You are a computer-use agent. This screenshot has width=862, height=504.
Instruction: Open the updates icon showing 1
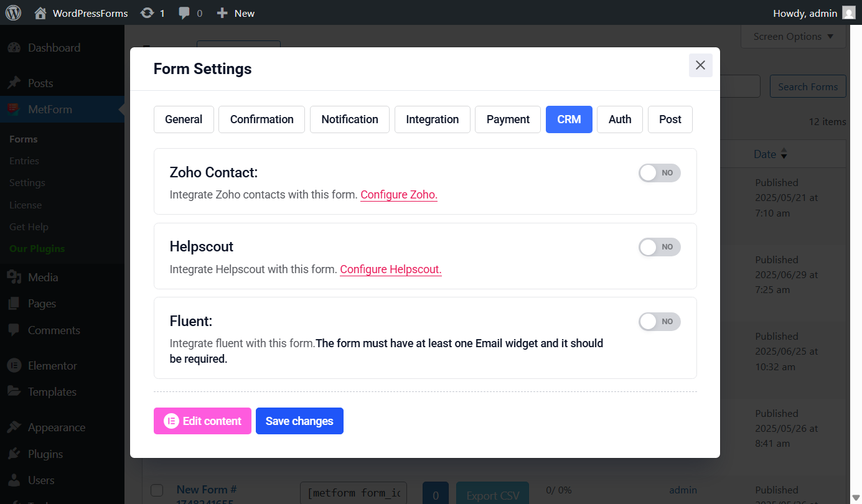(152, 13)
